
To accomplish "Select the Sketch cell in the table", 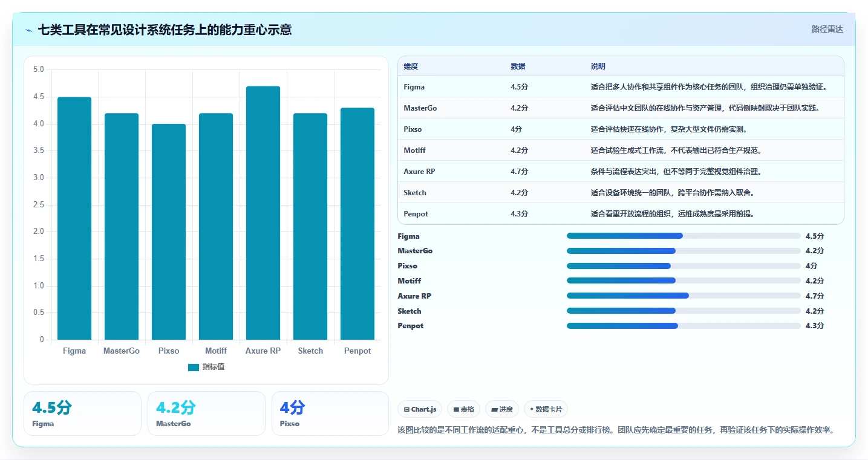I will 415,193.
